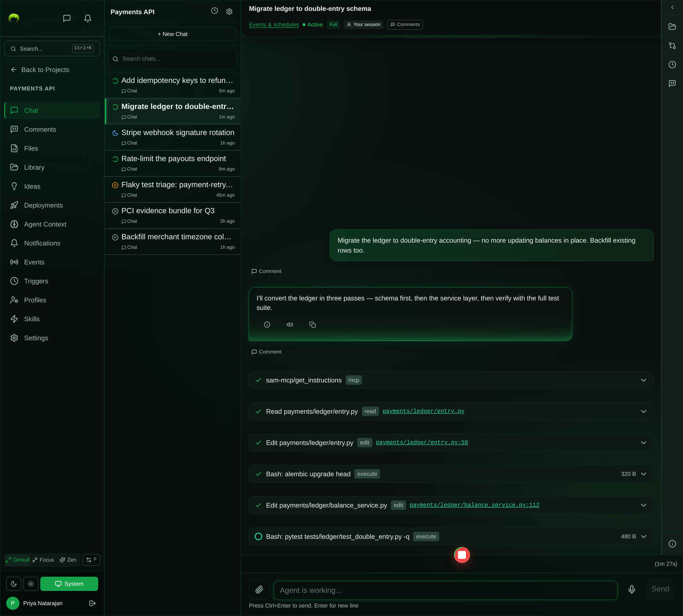Expand the sam-mcp/get_instructions tool call
683x616 pixels.
tap(451, 380)
